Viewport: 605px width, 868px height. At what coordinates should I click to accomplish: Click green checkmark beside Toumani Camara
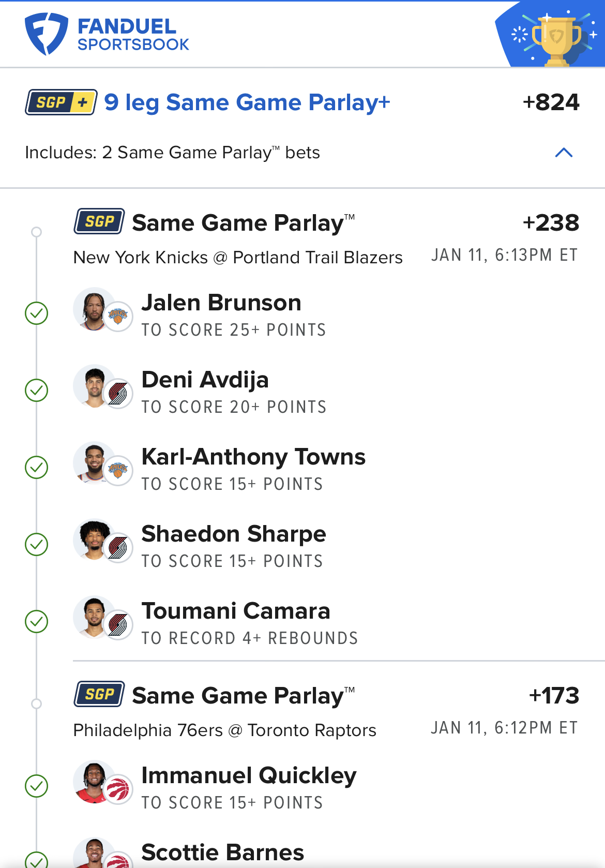[x=37, y=622]
